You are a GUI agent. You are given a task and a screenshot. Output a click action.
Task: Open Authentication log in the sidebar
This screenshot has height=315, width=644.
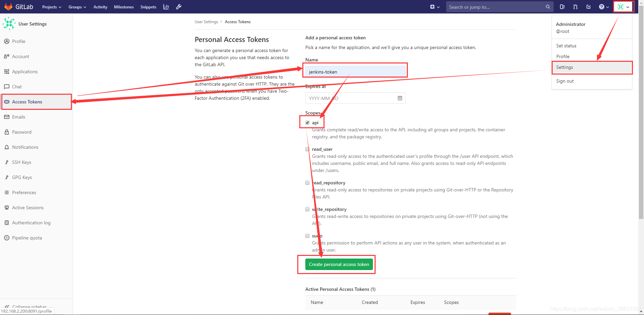[x=31, y=223]
